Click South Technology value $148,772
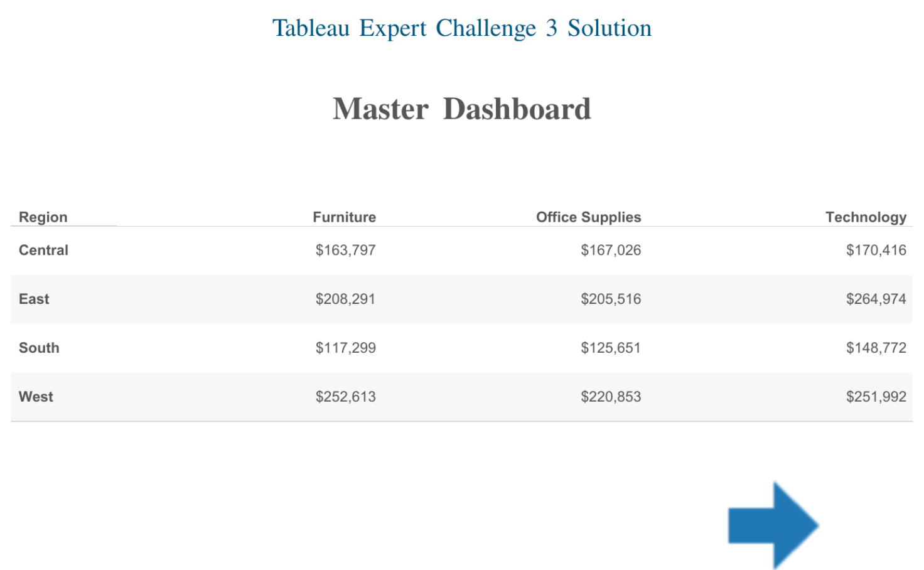The image size is (924, 570). click(x=876, y=348)
